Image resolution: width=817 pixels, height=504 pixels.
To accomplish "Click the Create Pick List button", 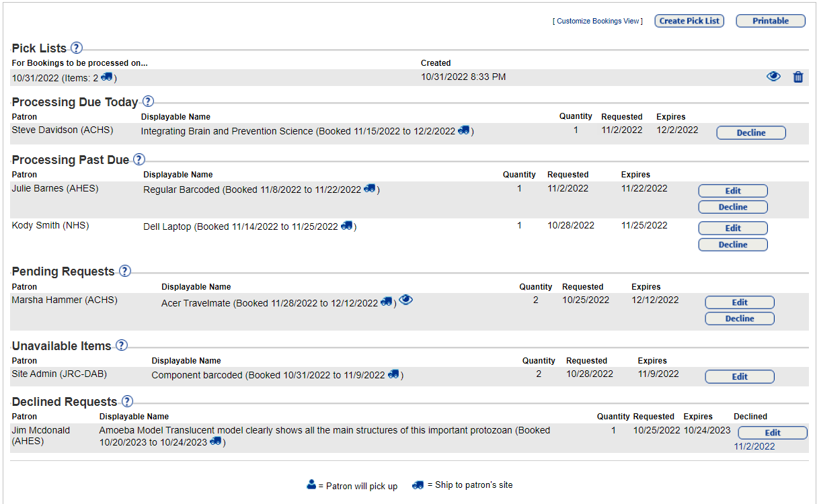I will pos(689,20).
